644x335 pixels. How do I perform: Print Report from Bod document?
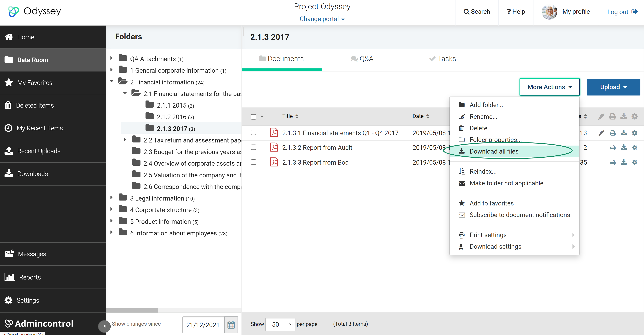click(x=612, y=163)
